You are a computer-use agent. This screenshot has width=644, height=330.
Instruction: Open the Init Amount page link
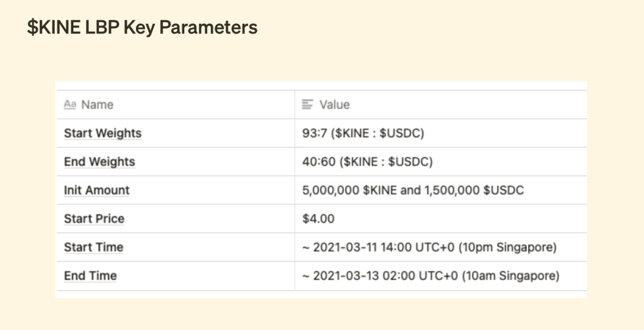[97, 190]
